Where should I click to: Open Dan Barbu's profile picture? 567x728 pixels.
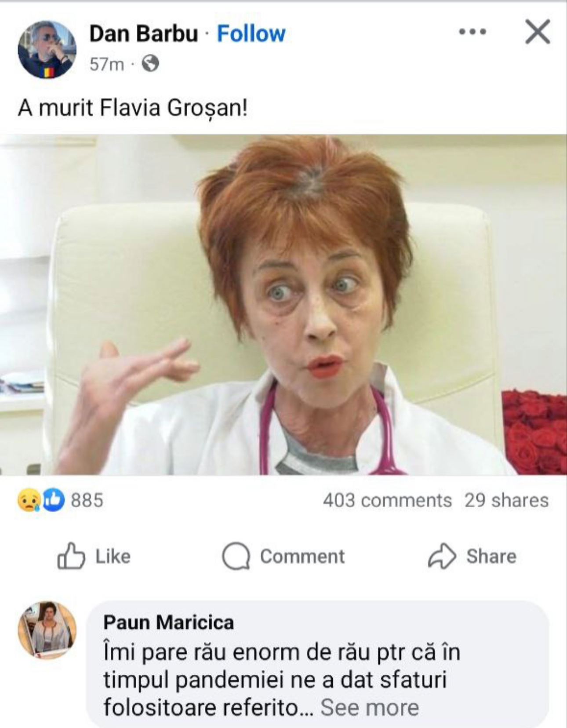[x=47, y=49]
